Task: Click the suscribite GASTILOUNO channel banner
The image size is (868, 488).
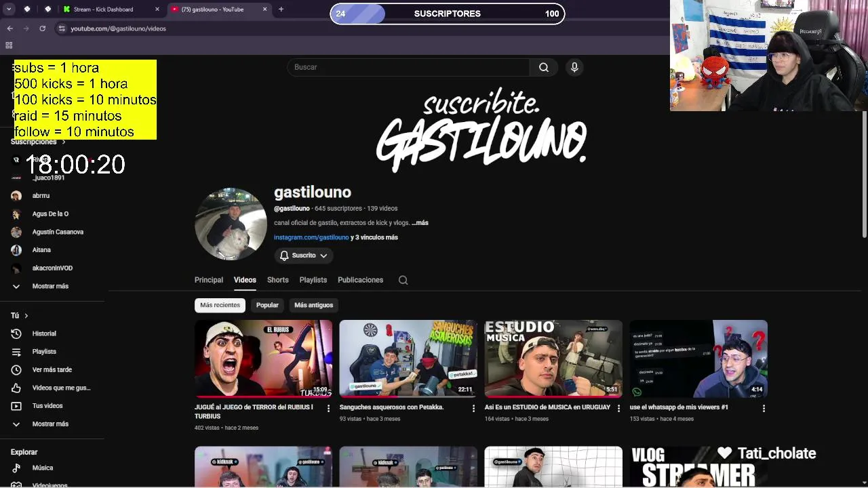Action: click(481, 129)
